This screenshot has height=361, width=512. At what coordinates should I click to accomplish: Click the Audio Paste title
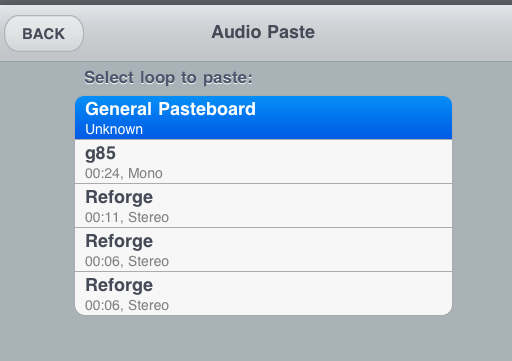[x=263, y=32]
